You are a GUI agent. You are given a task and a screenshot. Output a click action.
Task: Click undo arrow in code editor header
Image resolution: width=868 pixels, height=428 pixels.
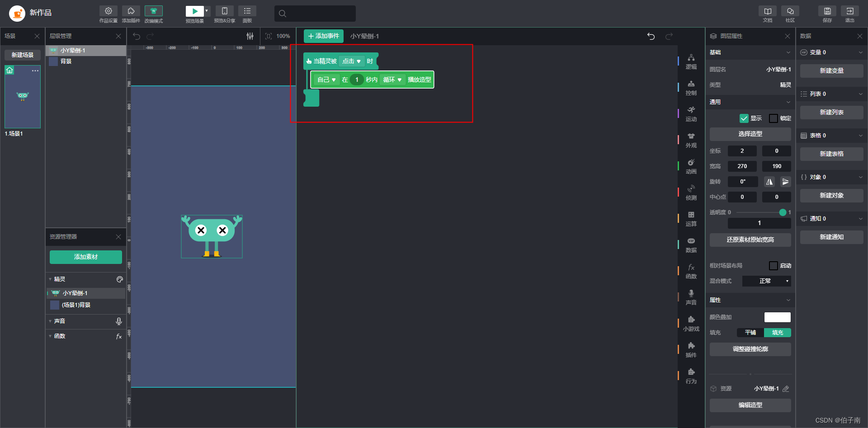[x=651, y=36]
